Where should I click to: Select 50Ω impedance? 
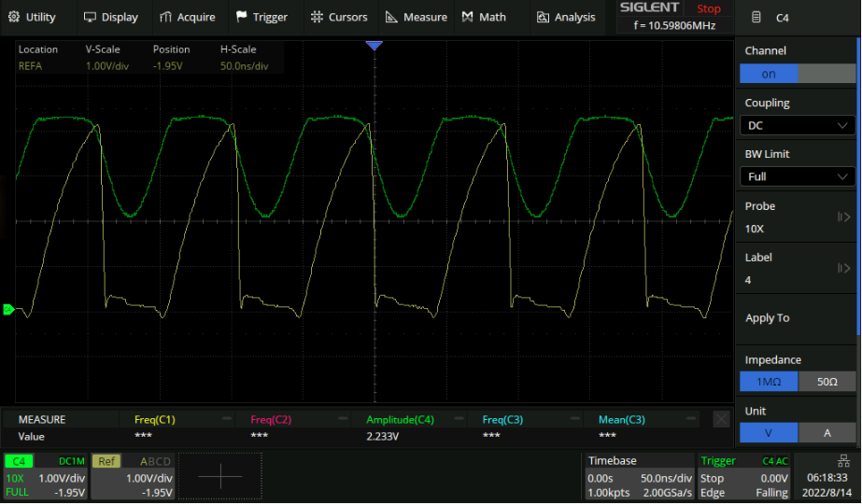tap(827, 382)
